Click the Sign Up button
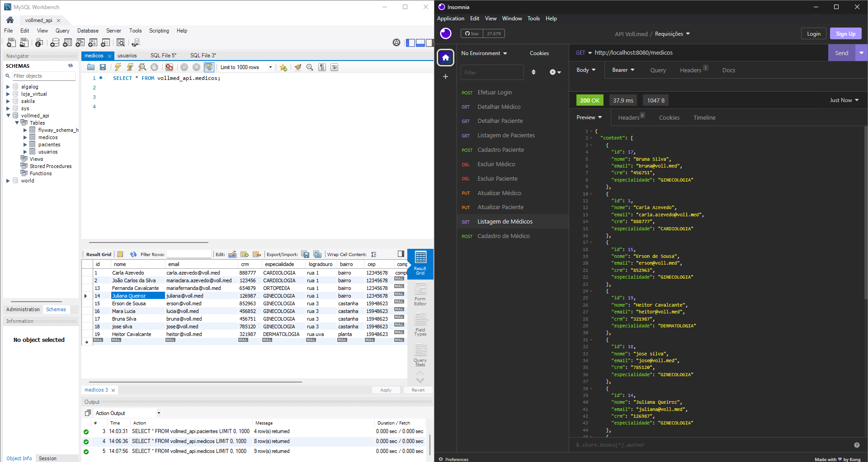 tap(845, 34)
